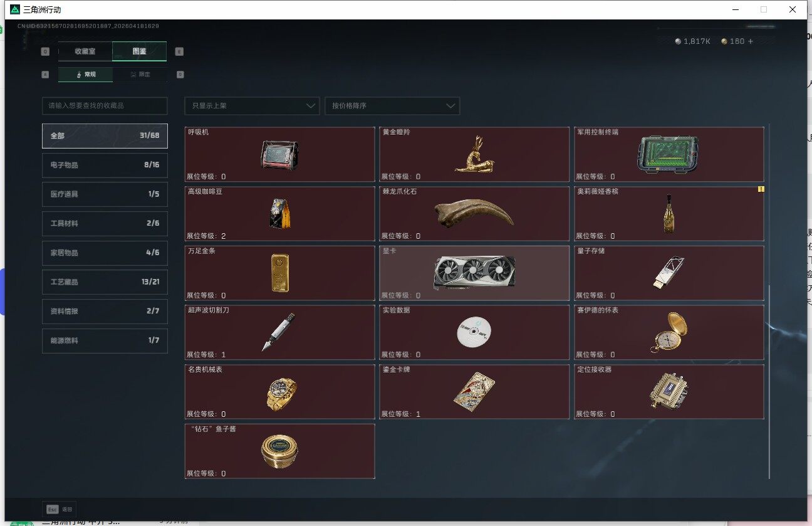Click the item grid vertical scrollbar
Image resolution: width=812 pixels, height=526 pixels.
pos(770,382)
